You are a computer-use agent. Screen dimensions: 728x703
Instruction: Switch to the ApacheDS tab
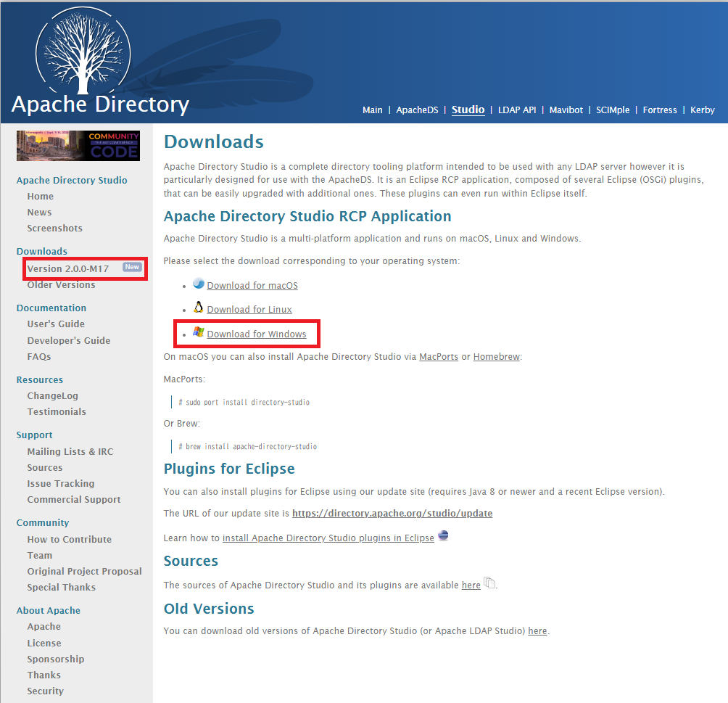tap(417, 110)
